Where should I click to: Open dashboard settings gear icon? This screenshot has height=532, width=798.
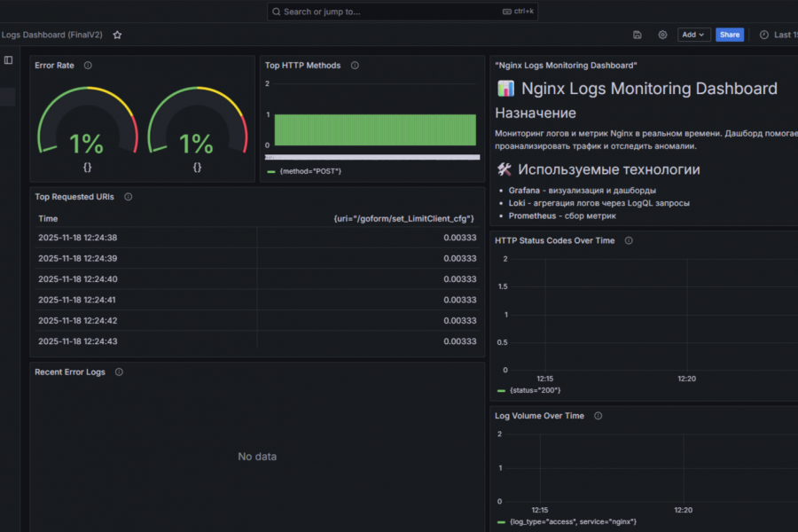click(x=662, y=35)
